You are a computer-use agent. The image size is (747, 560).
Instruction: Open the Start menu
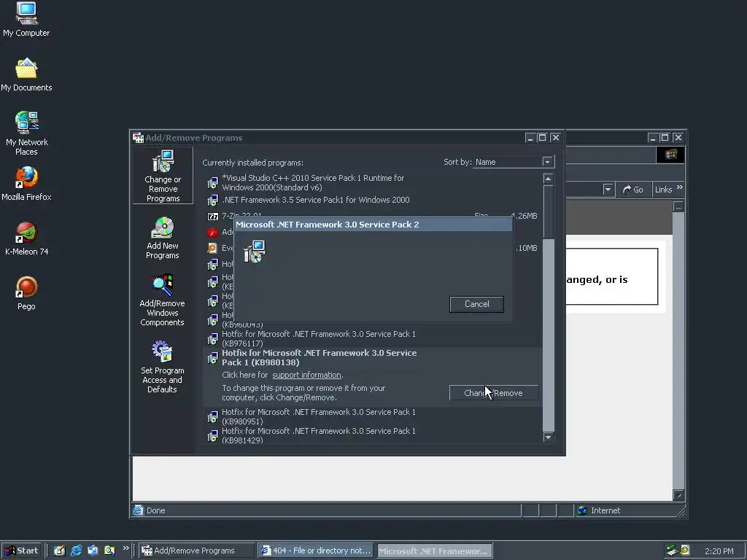point(21,551)
